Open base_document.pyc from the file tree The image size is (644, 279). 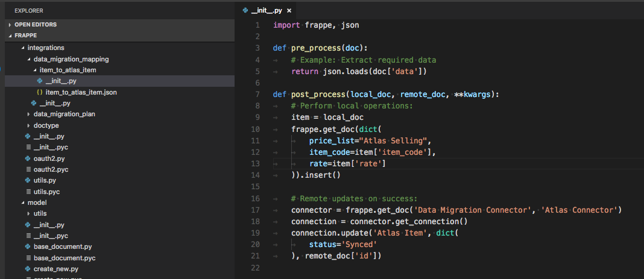tap(65, 257)
